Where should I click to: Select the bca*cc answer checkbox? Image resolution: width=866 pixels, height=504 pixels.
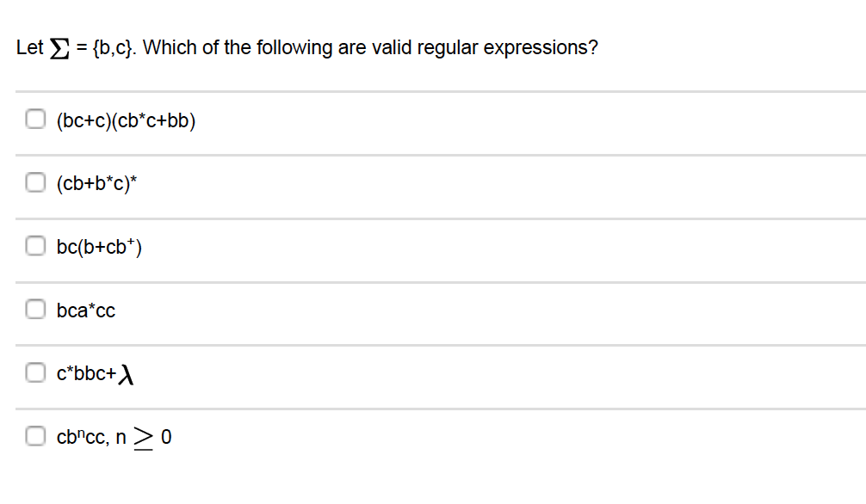coord(35,309)
